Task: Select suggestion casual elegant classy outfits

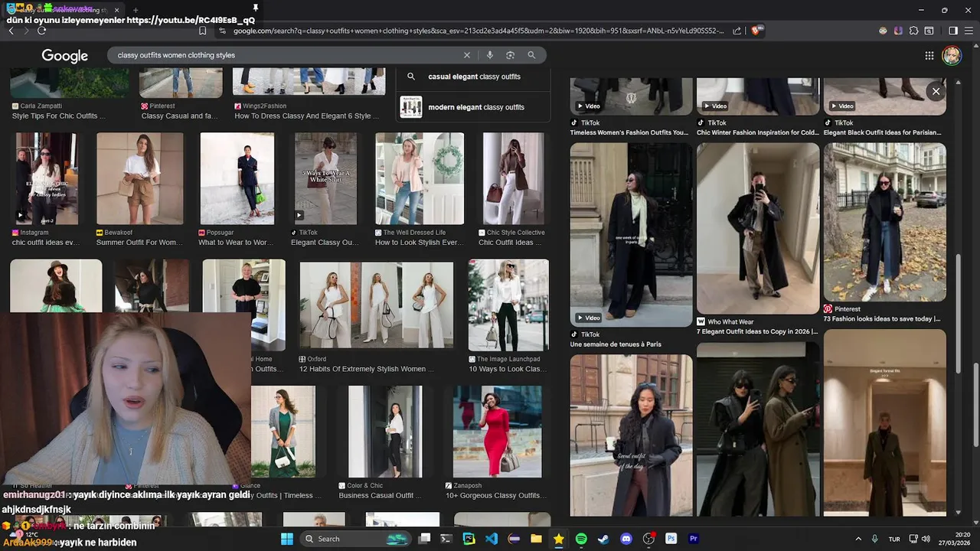Action: tap(474, 77)
